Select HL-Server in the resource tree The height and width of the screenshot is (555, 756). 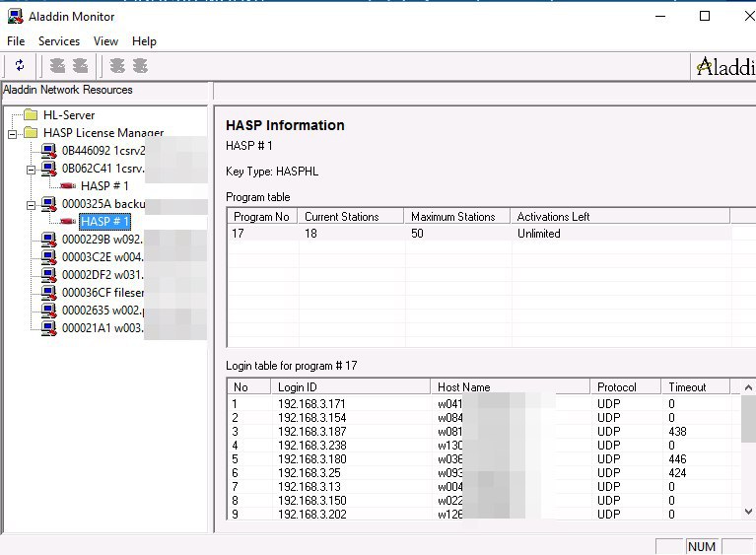pos(69,115)
